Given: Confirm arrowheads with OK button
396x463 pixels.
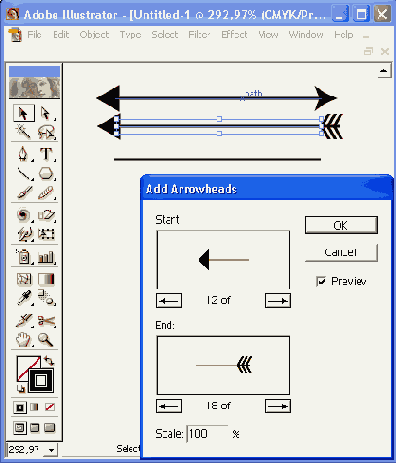Looking at the screenshot, I should 341,225.
